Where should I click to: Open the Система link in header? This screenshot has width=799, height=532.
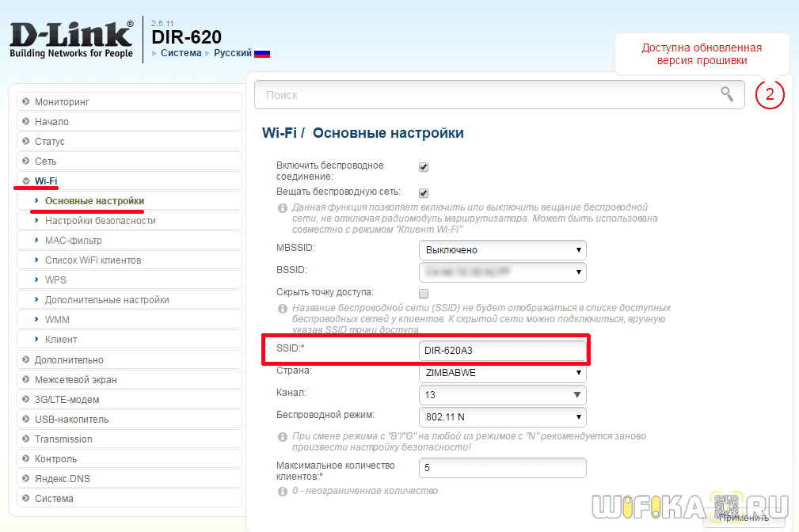click(x=181, y=53)
